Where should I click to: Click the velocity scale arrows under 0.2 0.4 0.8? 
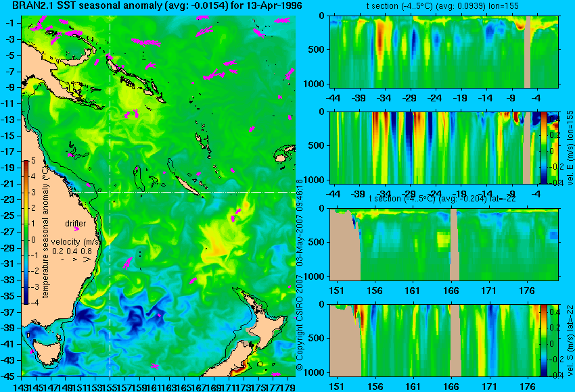click(x=75, y=260)
